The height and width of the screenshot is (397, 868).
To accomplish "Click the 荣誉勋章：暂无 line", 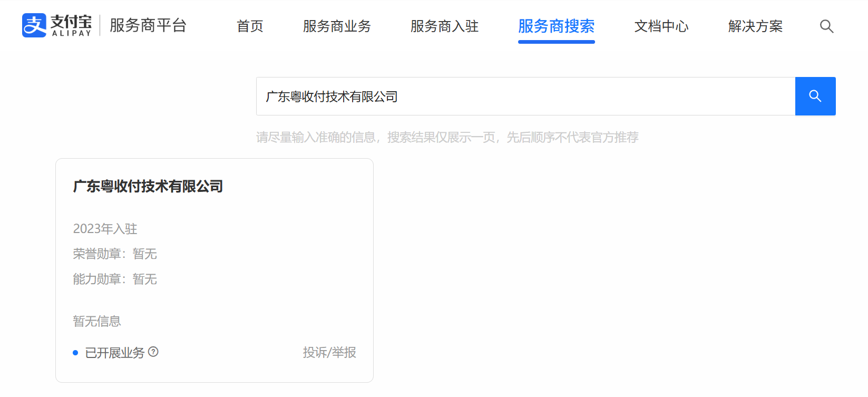I will (x=115, y=254).
